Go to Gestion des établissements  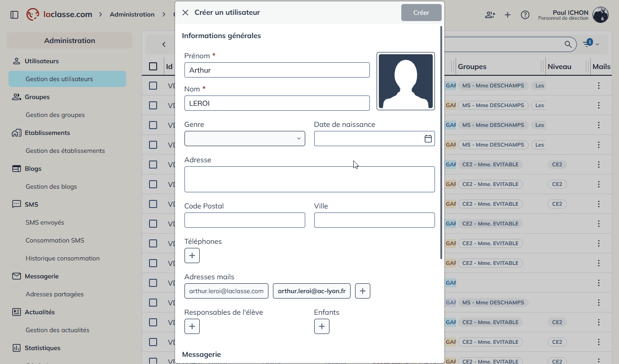(65, 151)
